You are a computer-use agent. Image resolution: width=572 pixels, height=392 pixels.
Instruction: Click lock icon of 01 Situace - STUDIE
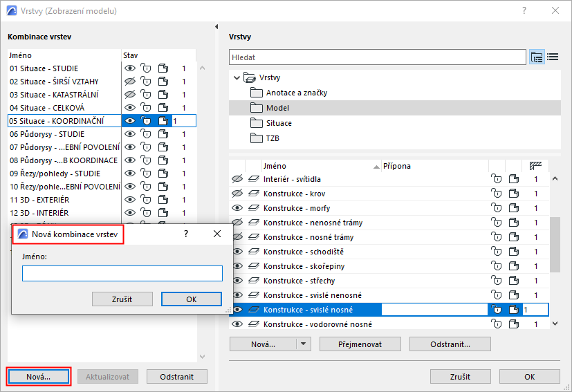click(x=146, y=68)
